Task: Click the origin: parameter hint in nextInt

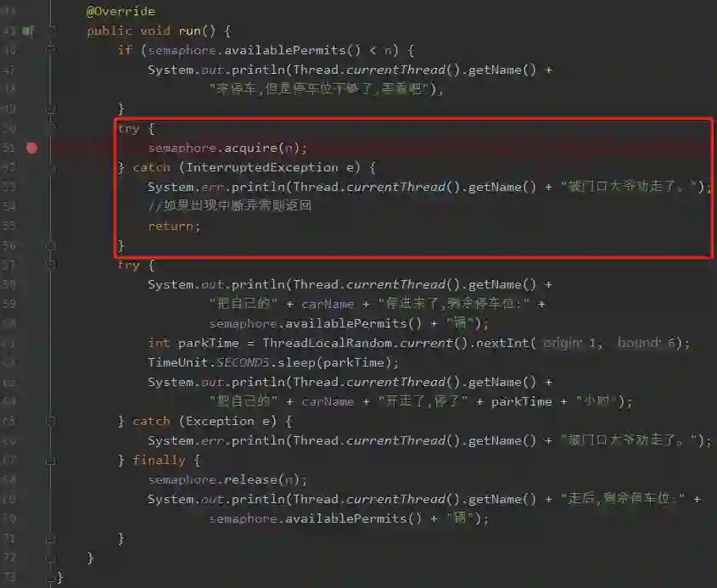Action: pos(563,343)
